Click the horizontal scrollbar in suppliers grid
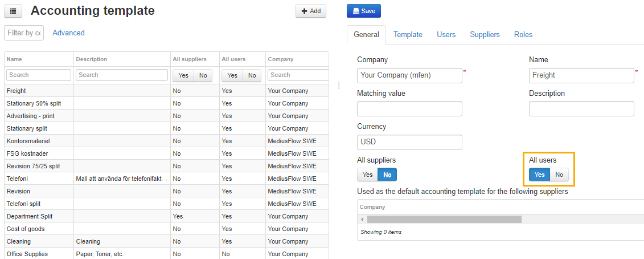644x259 pixels. pyautogui.click(x=444, y=220)
